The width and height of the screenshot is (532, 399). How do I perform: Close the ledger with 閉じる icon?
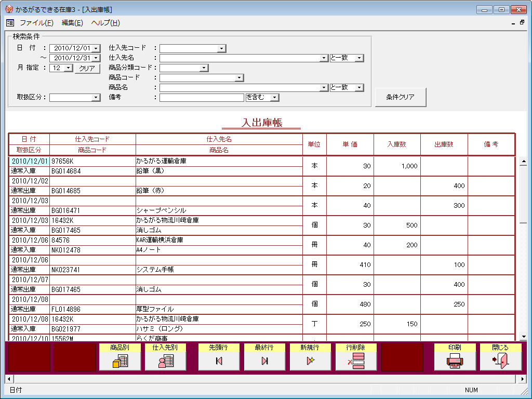coord(500,357)
